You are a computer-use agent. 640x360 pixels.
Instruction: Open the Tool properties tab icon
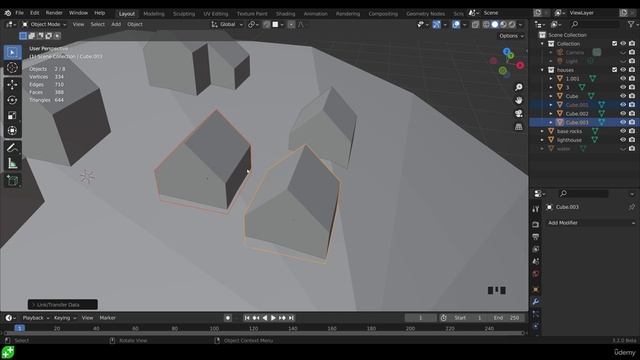tap(536, 209)
